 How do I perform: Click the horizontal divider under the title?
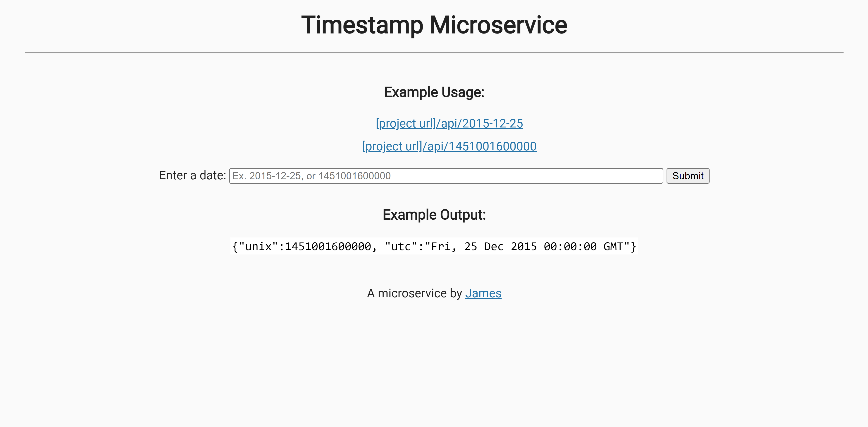(x=434, y=52)
